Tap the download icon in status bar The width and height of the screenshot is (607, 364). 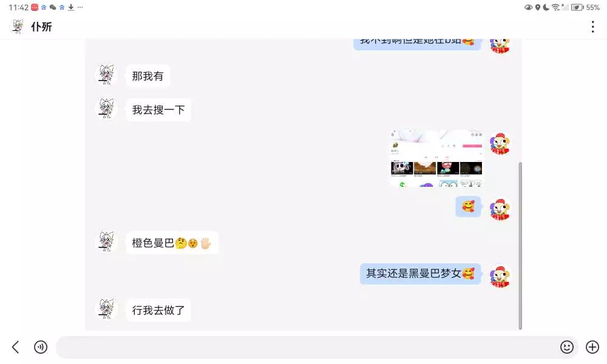[71, 7]
